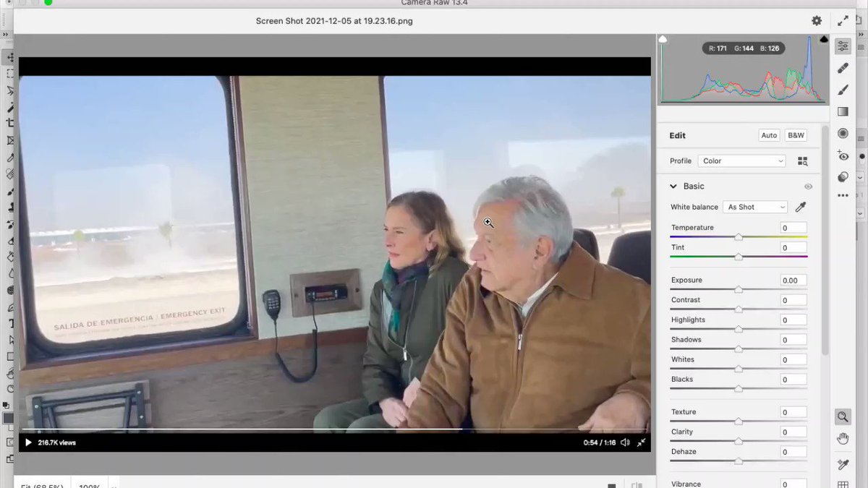Click the Photoshop foreground color swatch
Viewport: 868px width, 488px height.
[x=8, y=418]
